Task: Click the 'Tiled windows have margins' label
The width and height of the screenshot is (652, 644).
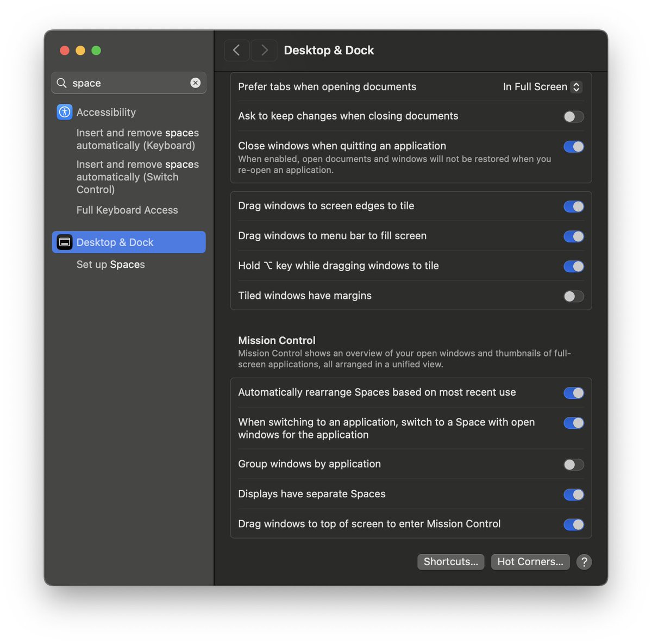Action: tap(305, 296)
